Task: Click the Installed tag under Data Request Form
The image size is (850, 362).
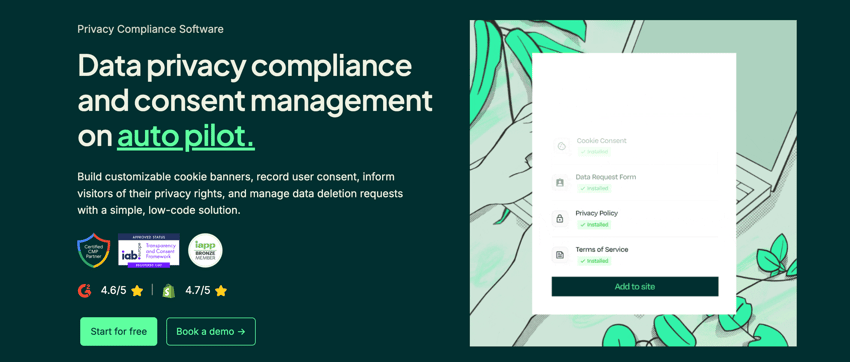Action: (593, 189)
